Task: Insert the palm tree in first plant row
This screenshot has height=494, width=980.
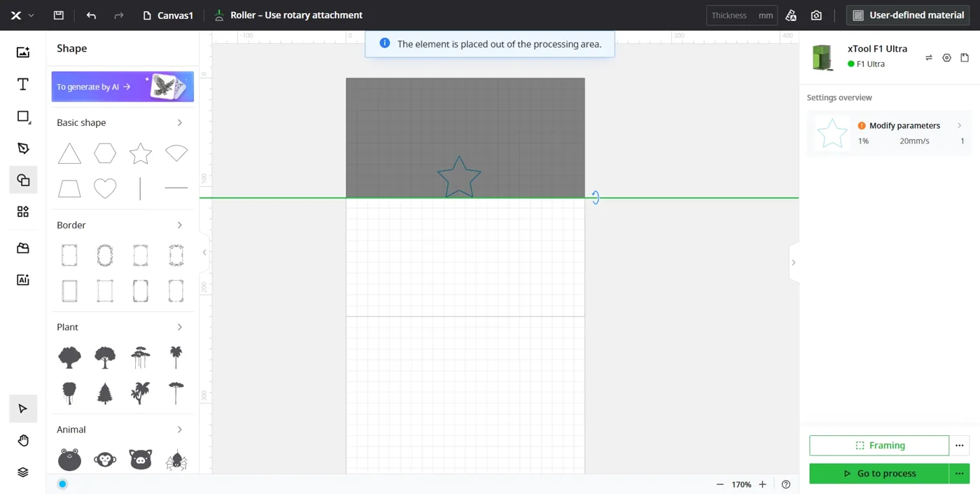Action: click(x=176, y=358)
